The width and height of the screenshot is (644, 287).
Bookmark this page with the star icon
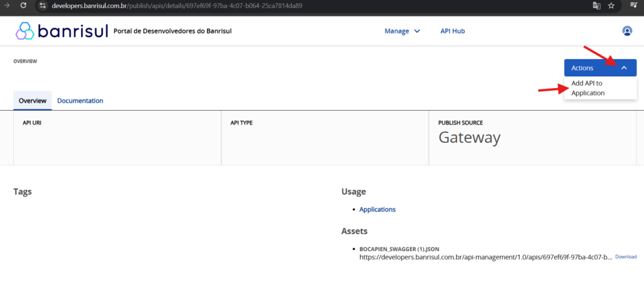tap(611, 6)
